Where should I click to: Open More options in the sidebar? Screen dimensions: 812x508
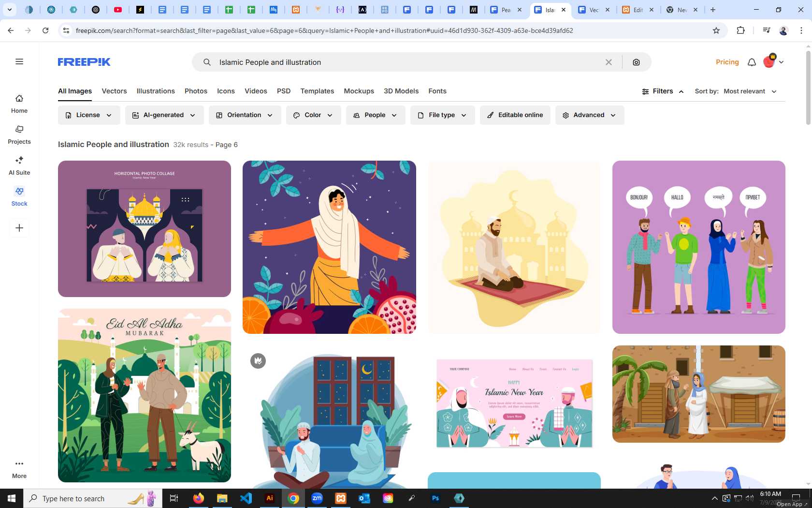click(19, 469)
